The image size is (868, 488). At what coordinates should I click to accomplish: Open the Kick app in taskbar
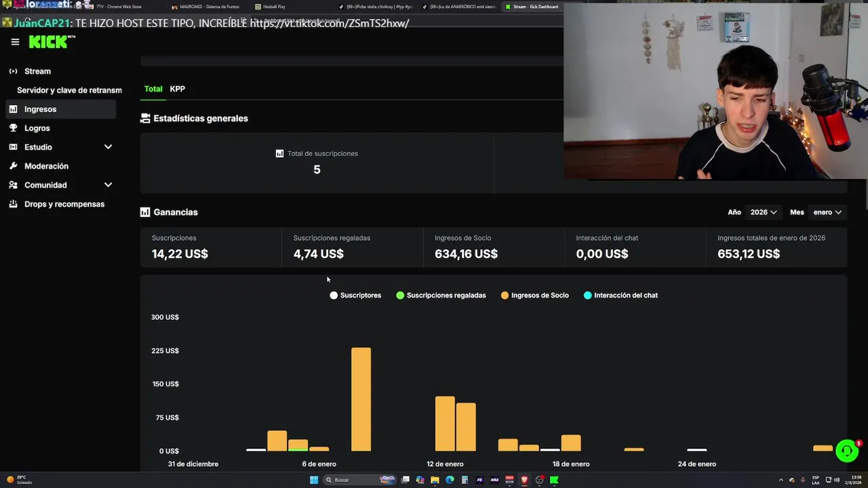554,480
